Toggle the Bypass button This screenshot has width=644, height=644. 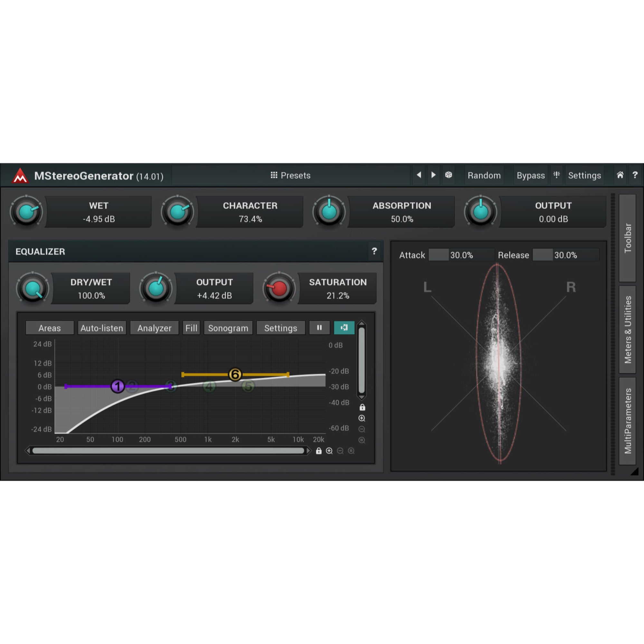click(x=531, y=175)
